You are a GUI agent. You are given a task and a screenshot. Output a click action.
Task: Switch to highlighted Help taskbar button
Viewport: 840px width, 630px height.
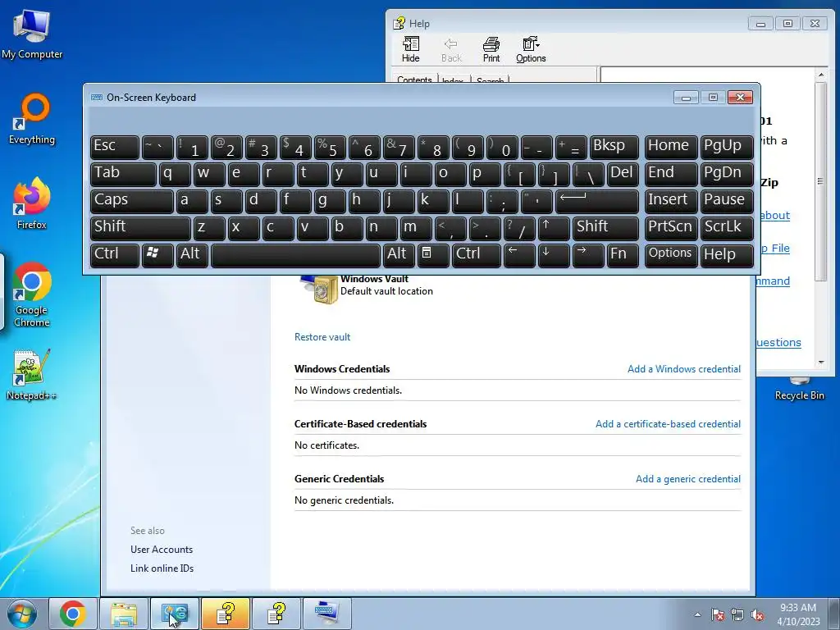click(226, 614)
